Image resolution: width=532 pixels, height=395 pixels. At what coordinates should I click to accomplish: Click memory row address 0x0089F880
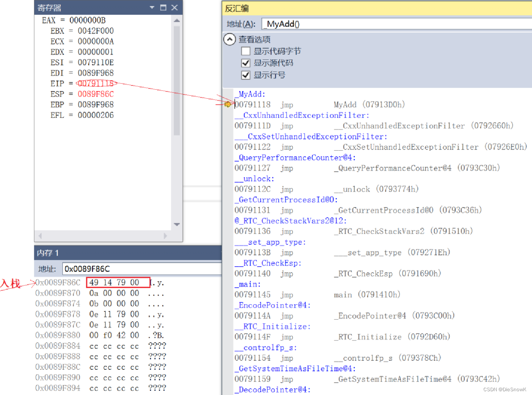[58, 335]
